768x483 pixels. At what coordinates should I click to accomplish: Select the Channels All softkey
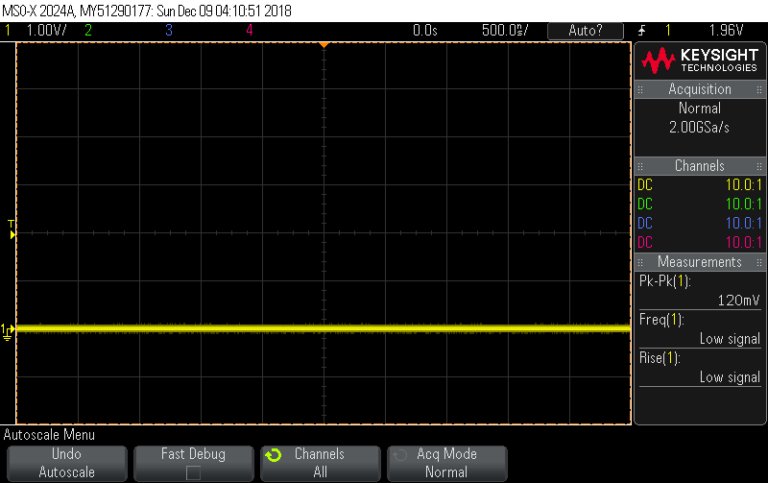point(320,463)
